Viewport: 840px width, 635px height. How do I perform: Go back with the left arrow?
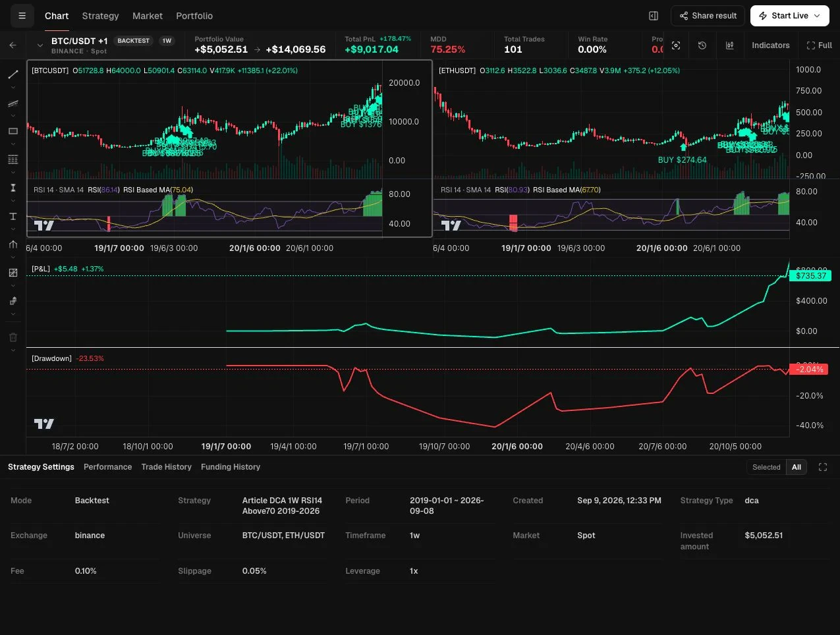point(13,45)
